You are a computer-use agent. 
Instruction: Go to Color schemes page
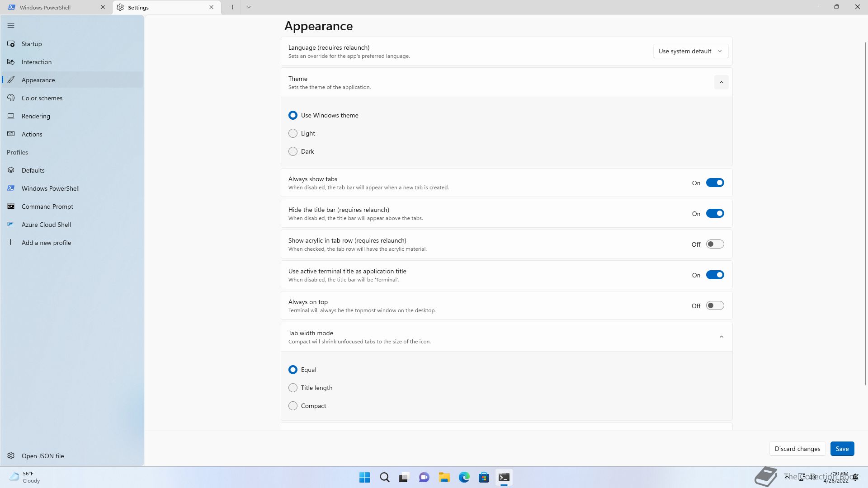pyautogui.click(x=72, y=98)
